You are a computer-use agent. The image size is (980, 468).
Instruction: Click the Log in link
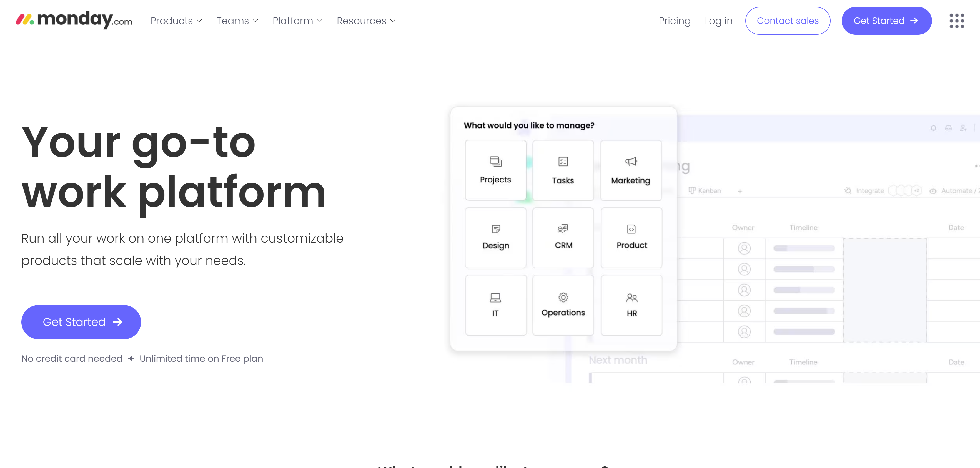(x=718, y=21)
